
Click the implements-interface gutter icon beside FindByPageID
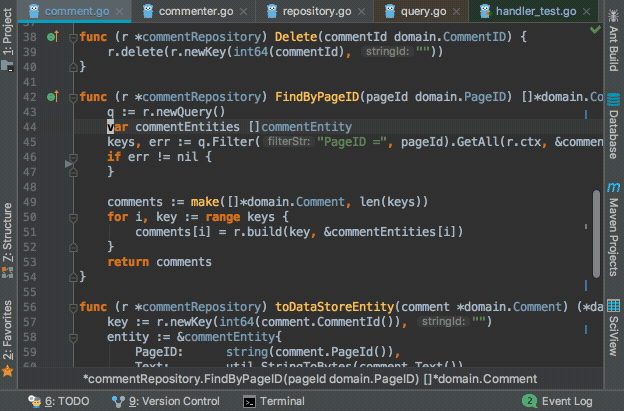tap(52, 97)
